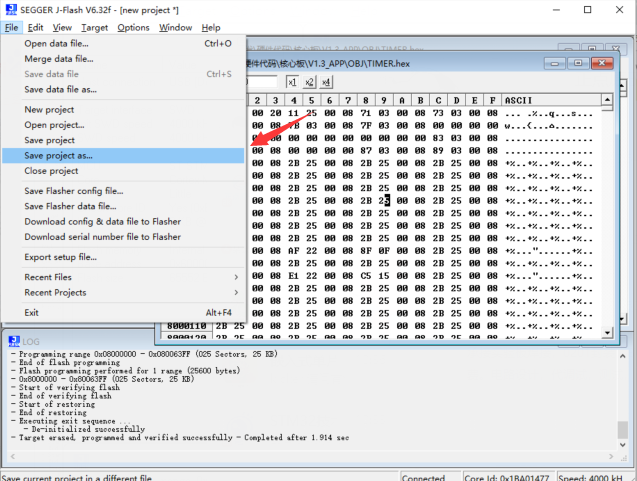Viewport: 637px width, 481px height.
Task: Select the x2 byte width button
Action: point(310,82)
